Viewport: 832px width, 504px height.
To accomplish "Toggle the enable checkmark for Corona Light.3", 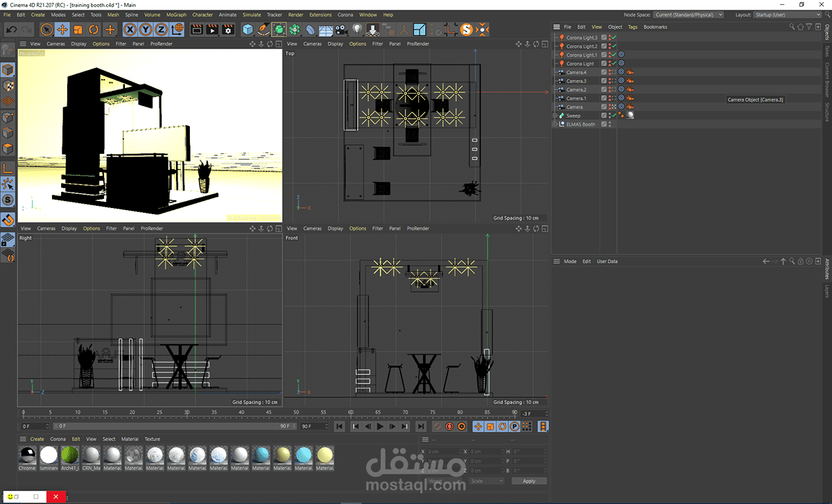I will [x=614, y=37].
